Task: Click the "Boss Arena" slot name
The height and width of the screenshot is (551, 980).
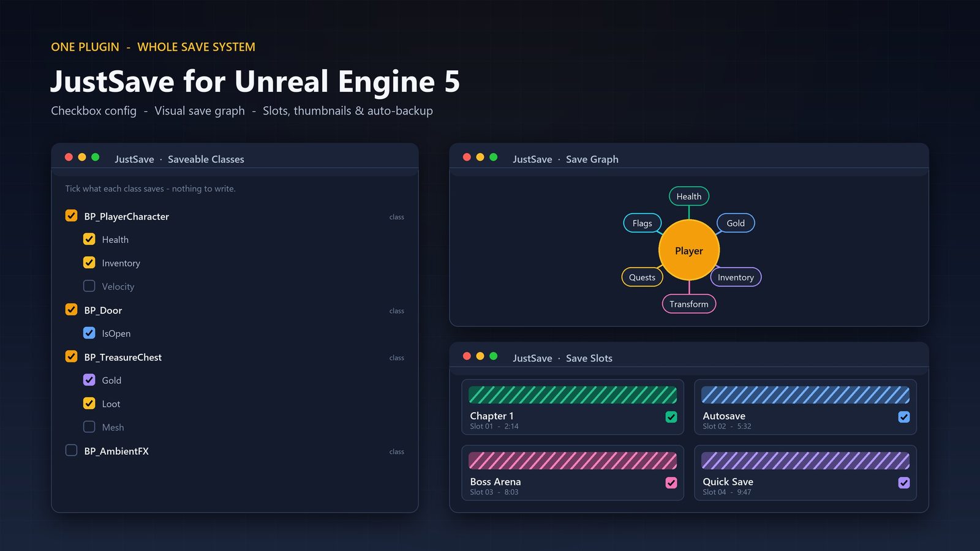Action: tap(496, 482)
